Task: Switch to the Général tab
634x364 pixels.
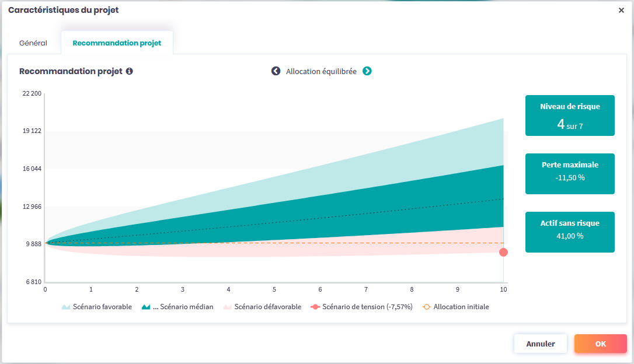Action: 33,43
